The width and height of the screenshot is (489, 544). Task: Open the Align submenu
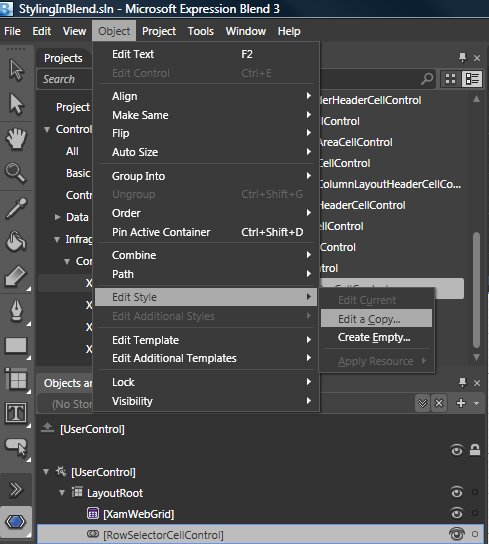[206, 96]
